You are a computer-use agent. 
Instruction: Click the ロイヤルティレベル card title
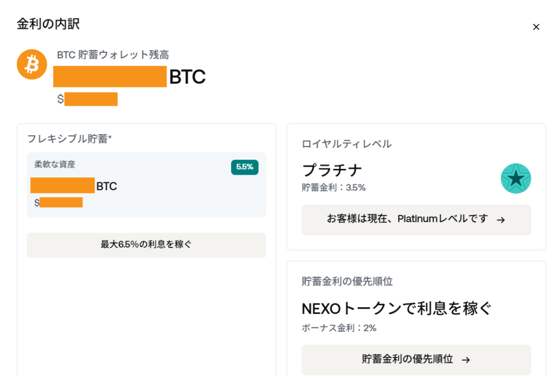pos(347,144)
